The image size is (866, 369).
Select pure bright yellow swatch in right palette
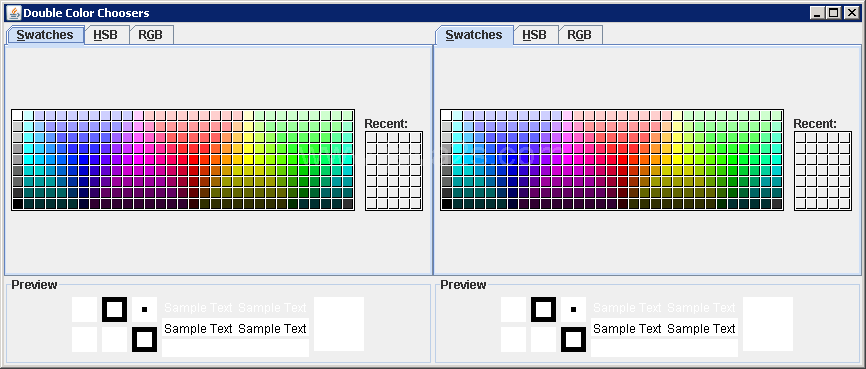pos(678,160)
